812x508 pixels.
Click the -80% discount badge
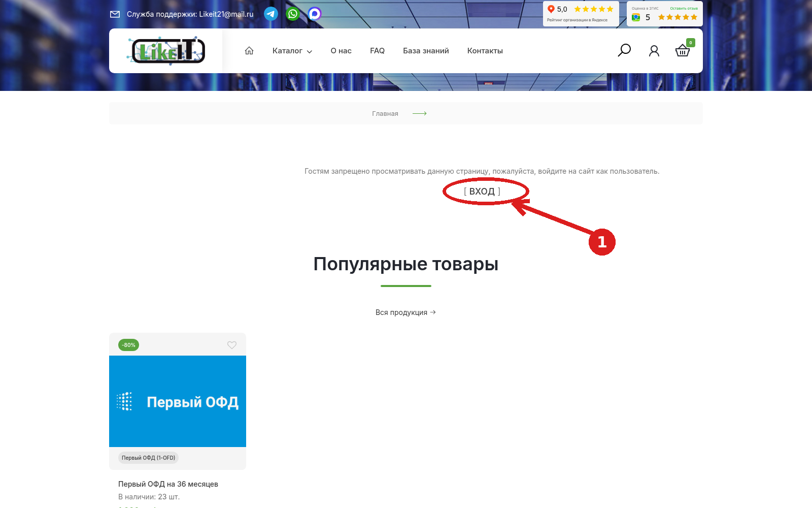128,345
